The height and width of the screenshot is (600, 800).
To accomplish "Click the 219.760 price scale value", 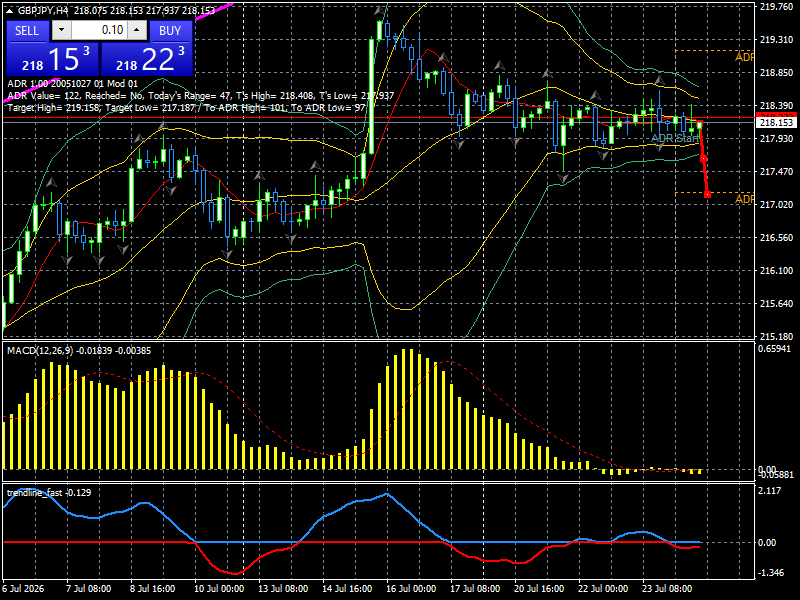I will (x=776, y=7).
